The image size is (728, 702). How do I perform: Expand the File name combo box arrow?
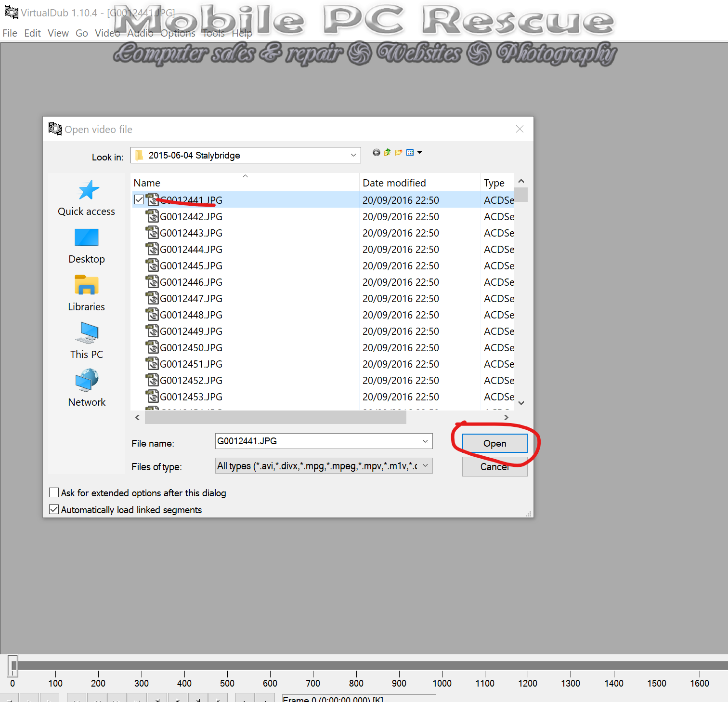tap(425, 441)
